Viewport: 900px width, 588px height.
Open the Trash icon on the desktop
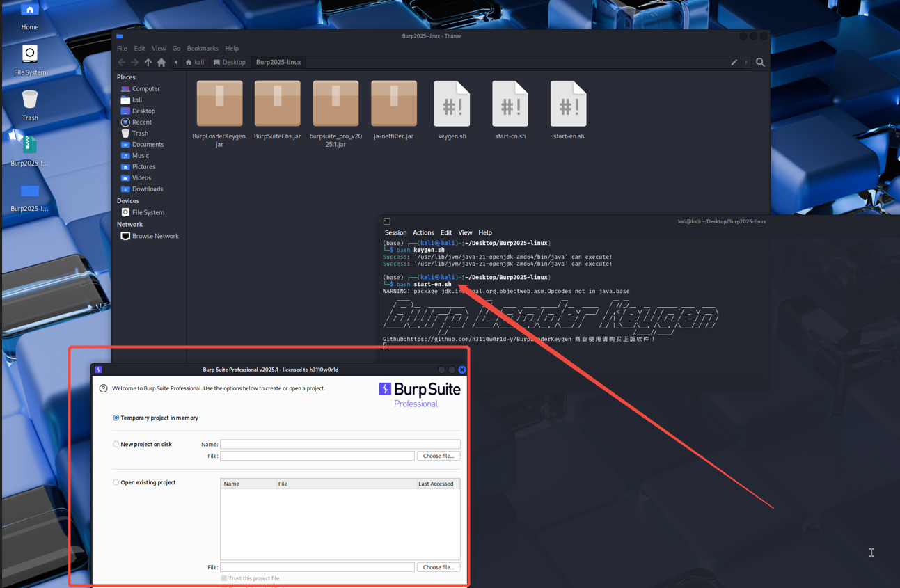coord(29,102)
